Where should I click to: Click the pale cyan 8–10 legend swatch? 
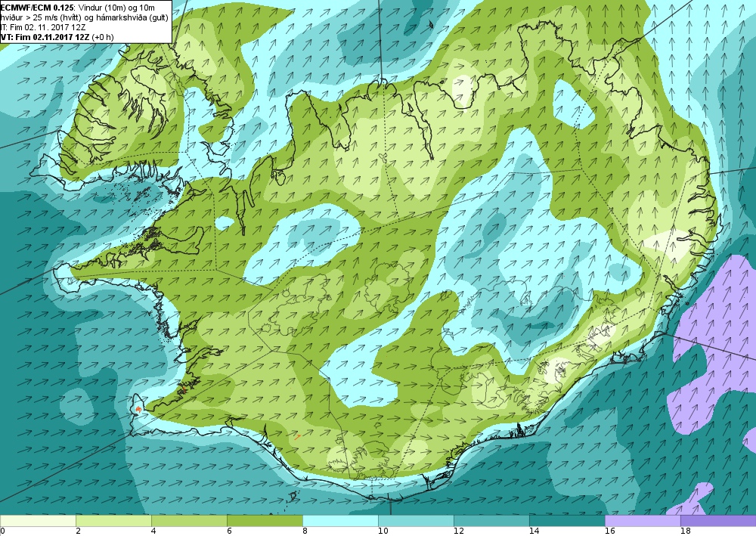click(340, 521)
